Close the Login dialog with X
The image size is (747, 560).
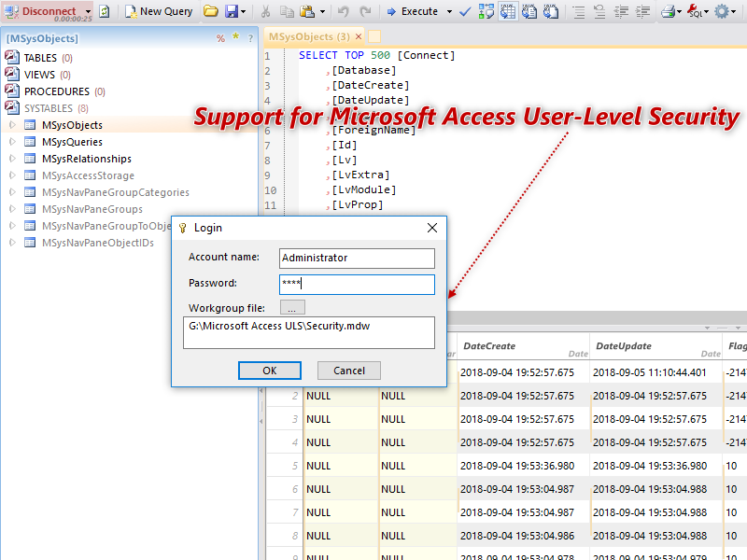432,228
